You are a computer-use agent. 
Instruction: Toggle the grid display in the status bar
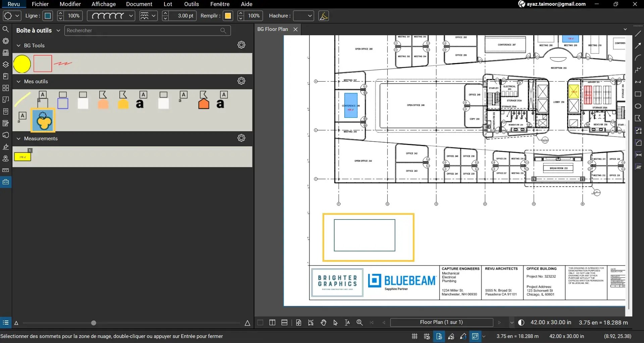(x=415, y=336)
